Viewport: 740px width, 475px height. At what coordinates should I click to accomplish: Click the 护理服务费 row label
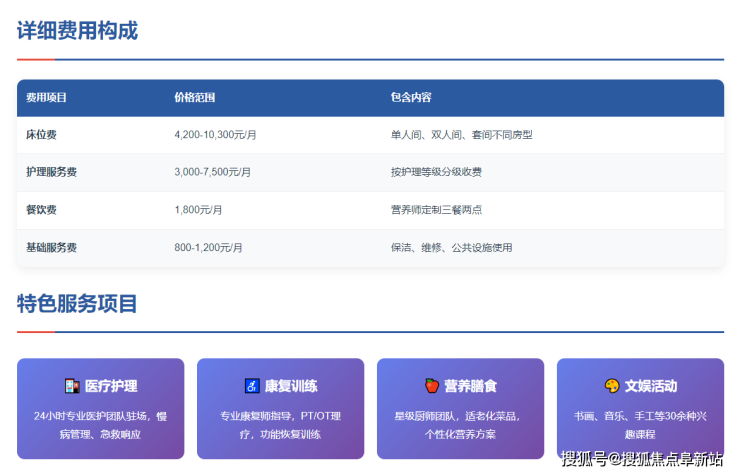tap(51, 172)
